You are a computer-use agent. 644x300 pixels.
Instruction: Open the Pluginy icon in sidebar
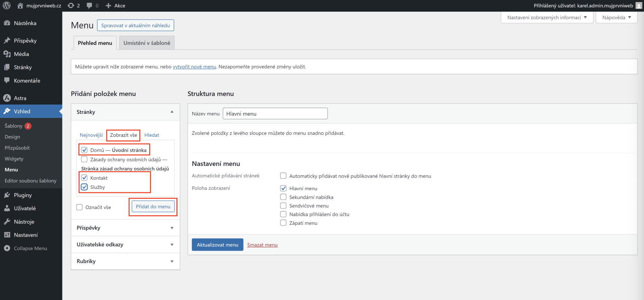click(7, 195)
